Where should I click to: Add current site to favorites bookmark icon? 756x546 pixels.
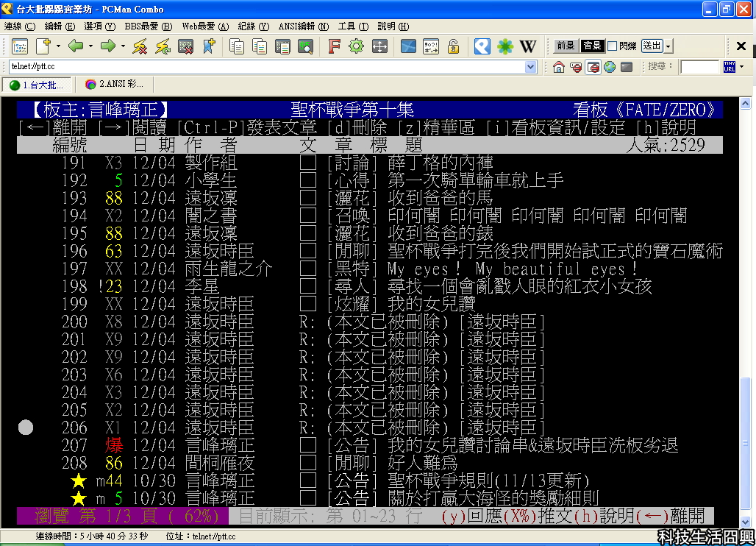[x=209, y=46]
